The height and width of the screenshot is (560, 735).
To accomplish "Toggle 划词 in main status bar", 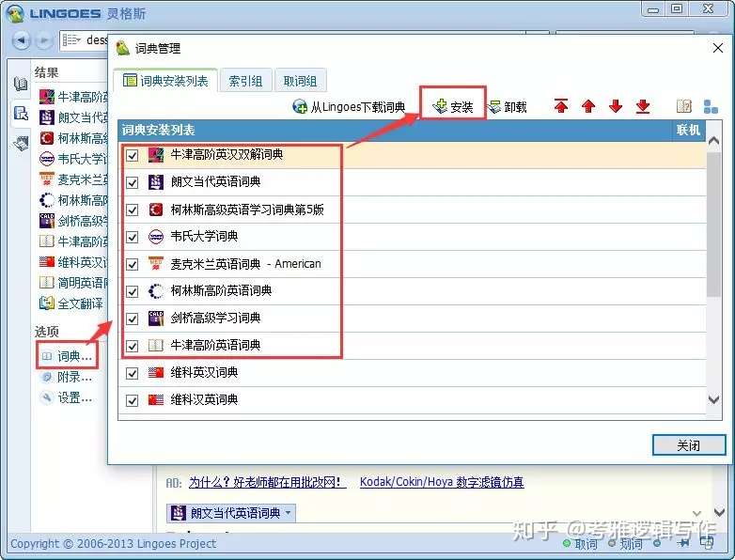I will (625, 544).
